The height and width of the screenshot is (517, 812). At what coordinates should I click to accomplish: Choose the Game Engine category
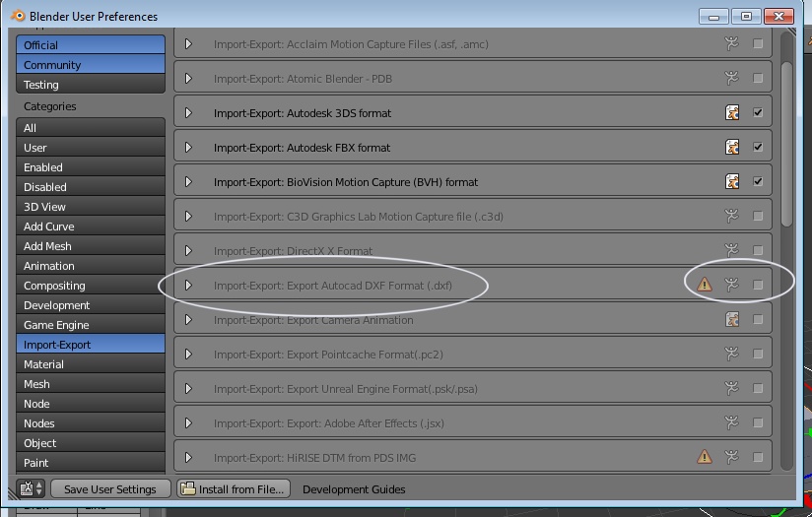pos(91,325)
